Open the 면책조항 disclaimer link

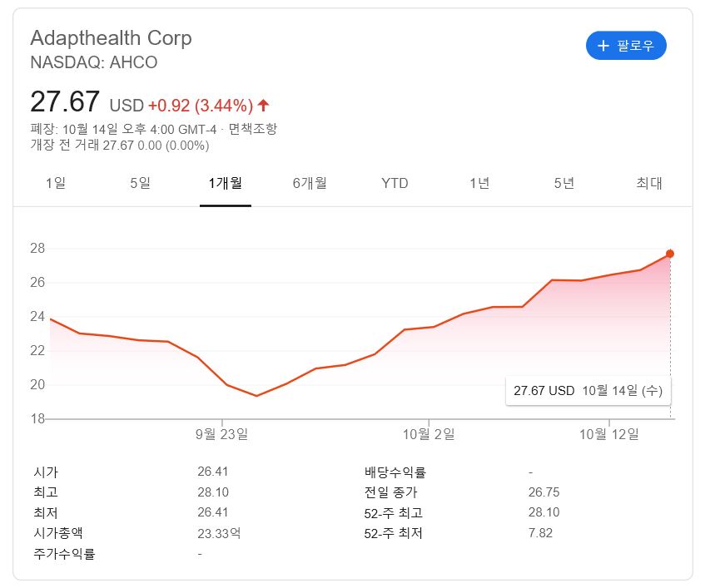(253, 130)
